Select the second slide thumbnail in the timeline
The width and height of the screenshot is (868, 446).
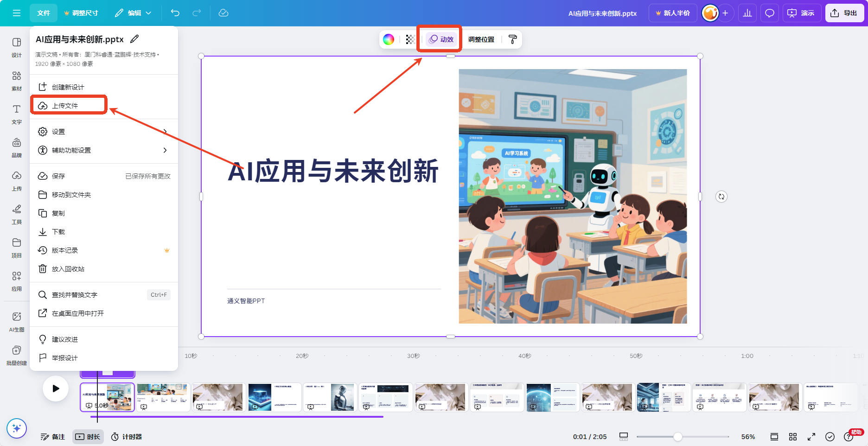[163, 397]
